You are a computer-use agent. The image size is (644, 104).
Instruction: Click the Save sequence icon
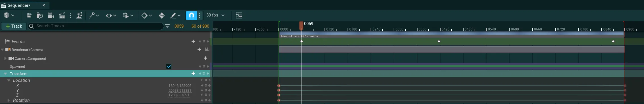29,15
